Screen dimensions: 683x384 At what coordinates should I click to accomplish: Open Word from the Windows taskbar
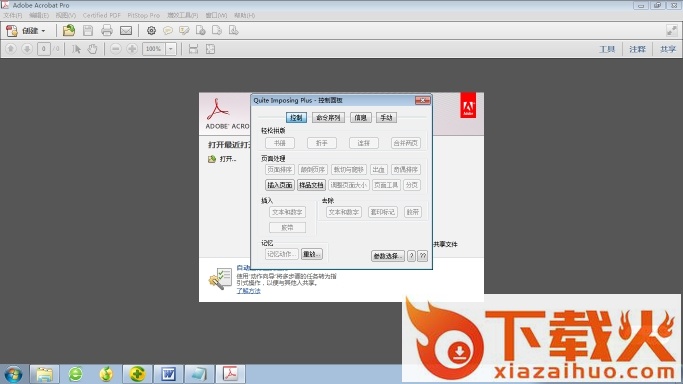169,374
